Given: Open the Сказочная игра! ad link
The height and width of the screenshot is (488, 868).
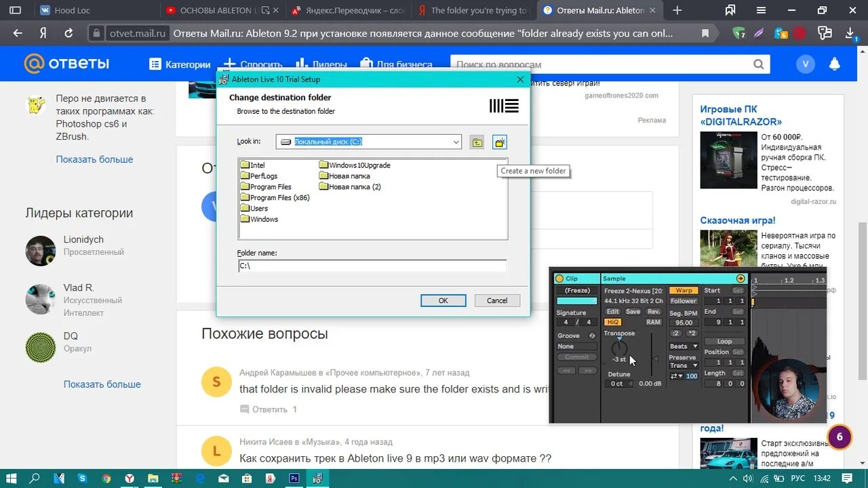Looking at the screenshot, I should (738, 220).
